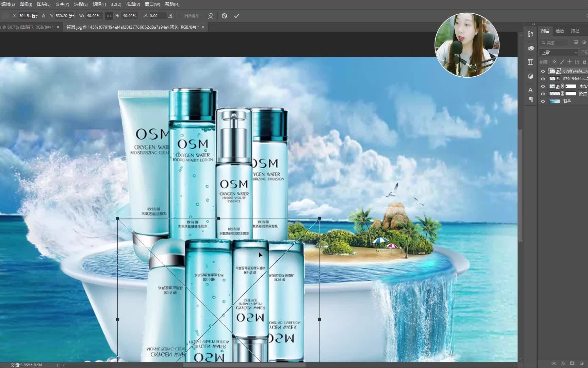
Task: Hide the second 079ff94ef4a layer
Action: 543,79
